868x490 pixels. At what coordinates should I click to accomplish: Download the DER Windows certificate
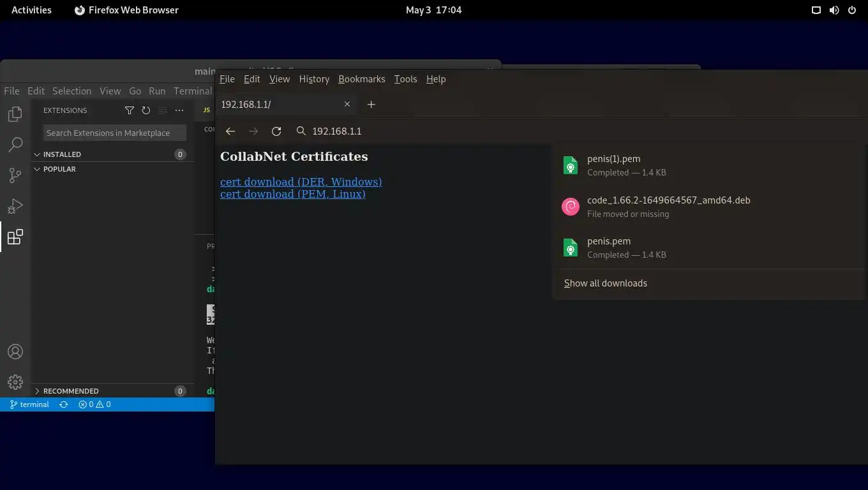coord(301,182)
